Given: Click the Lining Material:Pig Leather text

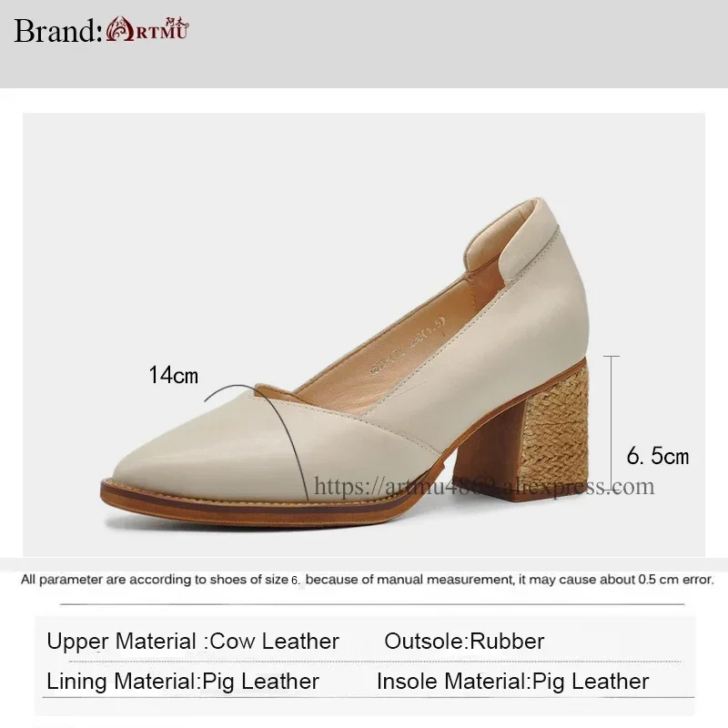Looking at the screenshot, I should [x=183, y=682].
